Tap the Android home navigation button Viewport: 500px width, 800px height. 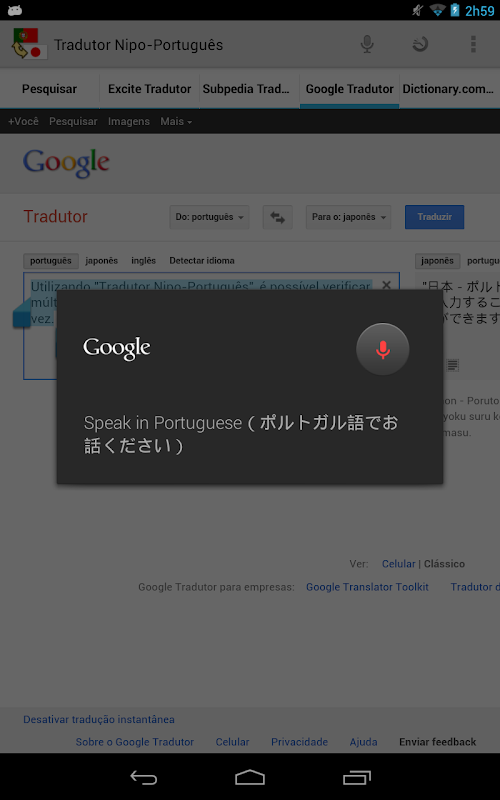click(x=250, y=777)
